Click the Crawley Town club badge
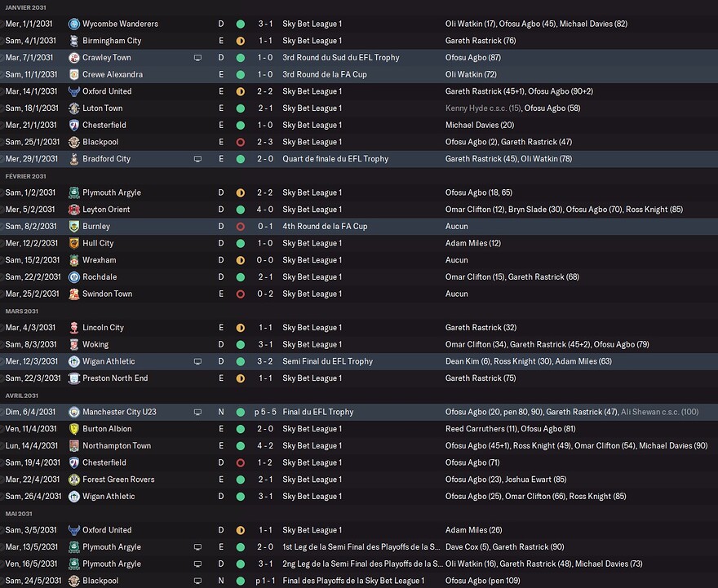Viewport: 718px width, 588px height. coord(73,58)
